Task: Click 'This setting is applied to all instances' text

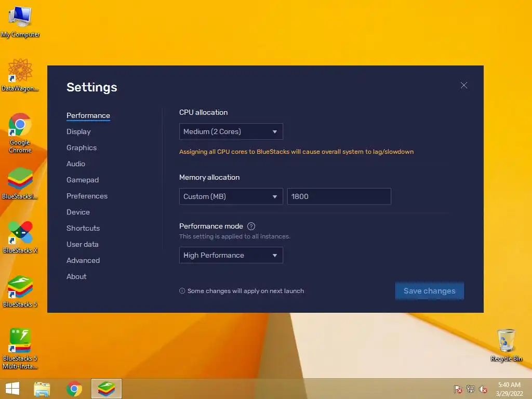Action: pos(235,236)
